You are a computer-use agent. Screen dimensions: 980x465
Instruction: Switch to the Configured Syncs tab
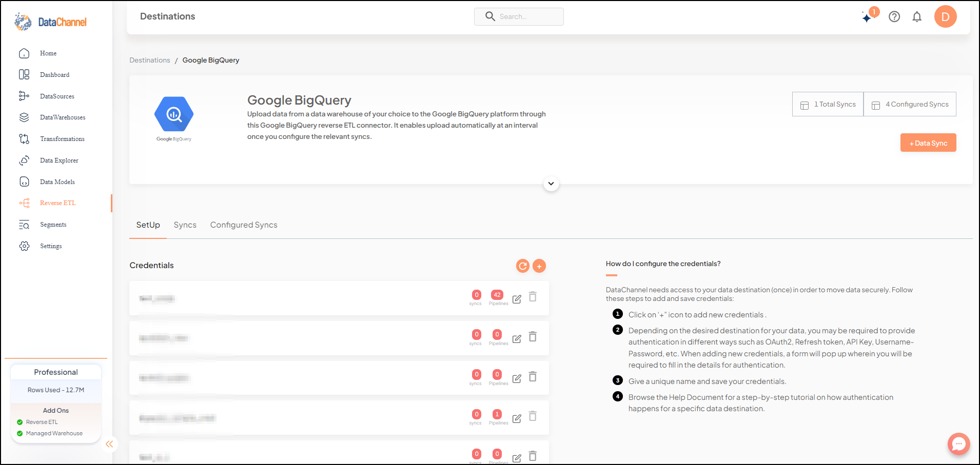point(244,225)
